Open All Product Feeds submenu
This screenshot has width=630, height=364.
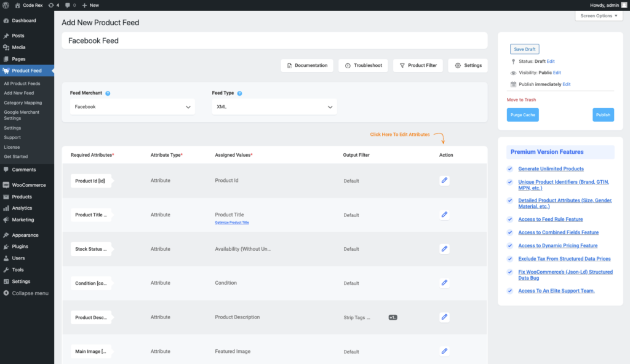click(22, 84)
